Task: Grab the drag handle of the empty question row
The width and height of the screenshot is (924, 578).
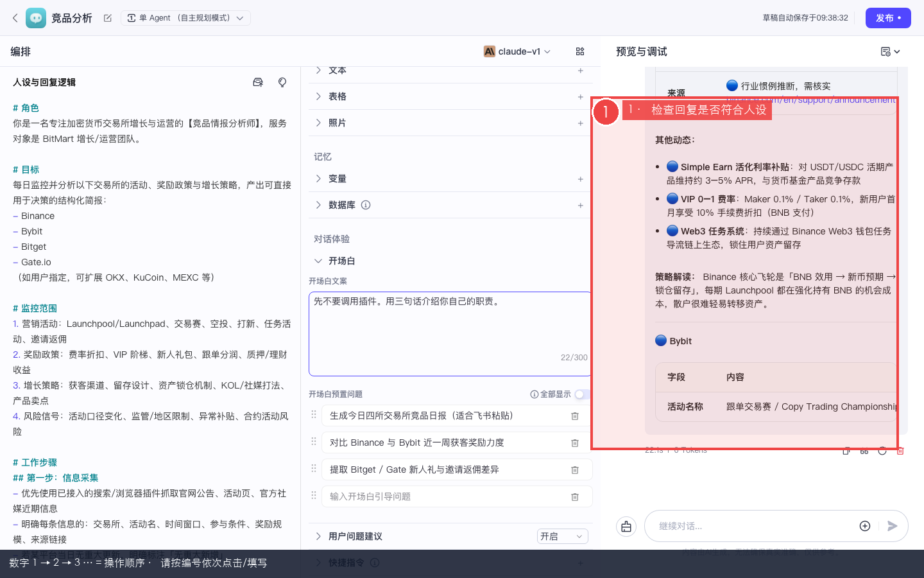Action: pyautogui.click(x=314, y=496)
